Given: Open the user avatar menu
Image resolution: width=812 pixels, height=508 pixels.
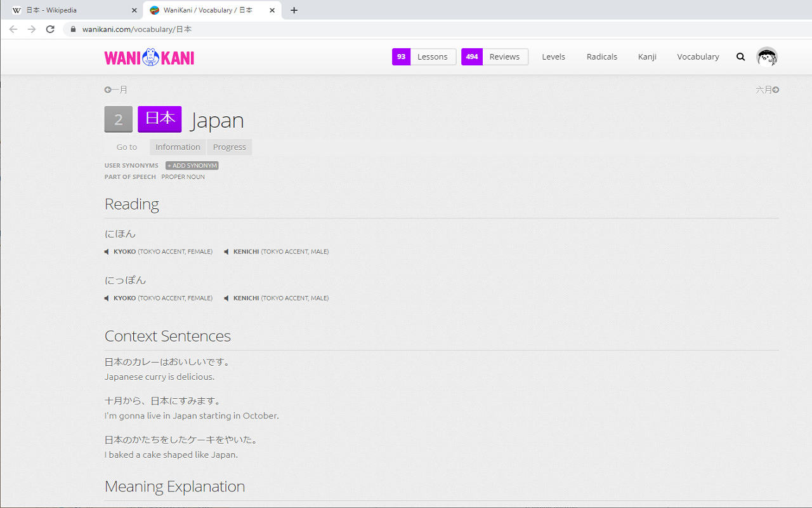Looking at the screenshot, I should point(767,57).
